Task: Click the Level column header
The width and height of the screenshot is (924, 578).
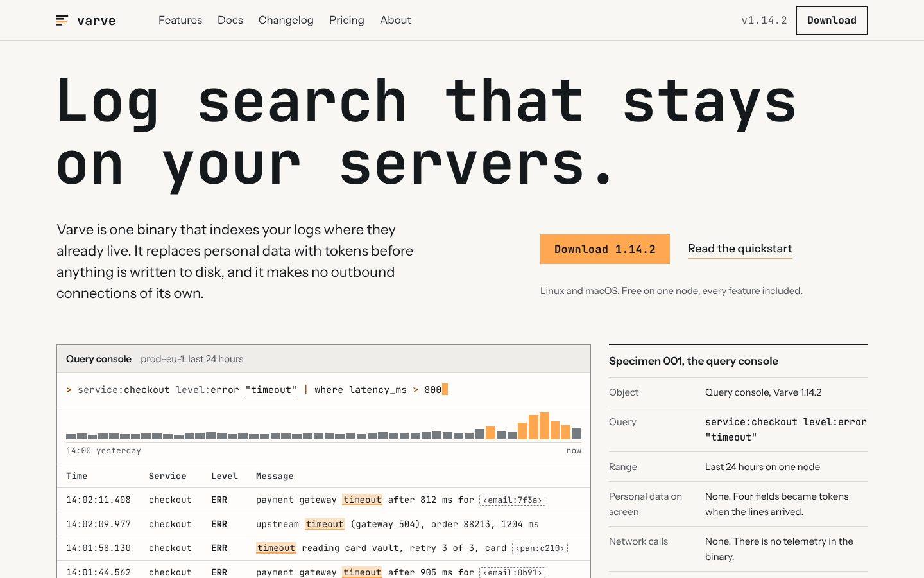Action: tap(225, 476)
